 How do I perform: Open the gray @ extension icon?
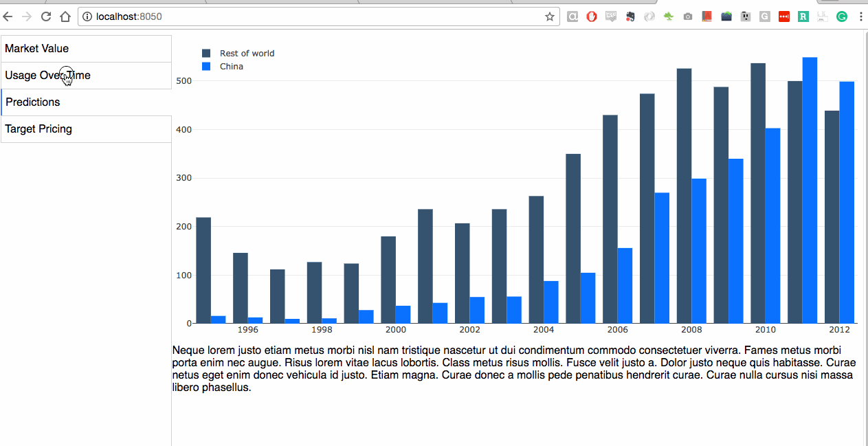point(572,16)
